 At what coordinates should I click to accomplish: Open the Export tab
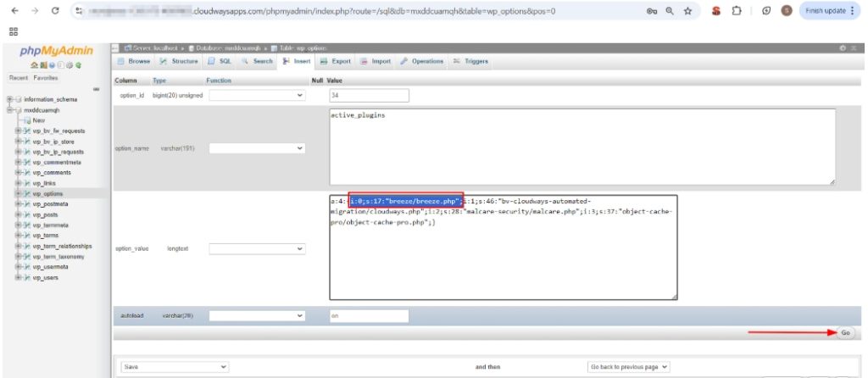[x=336, y=61]
